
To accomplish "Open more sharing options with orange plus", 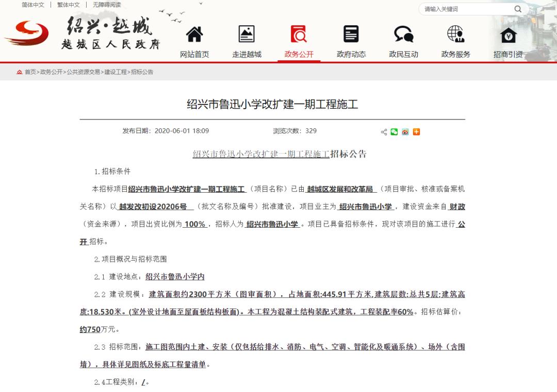I will (x=416, y=132).
